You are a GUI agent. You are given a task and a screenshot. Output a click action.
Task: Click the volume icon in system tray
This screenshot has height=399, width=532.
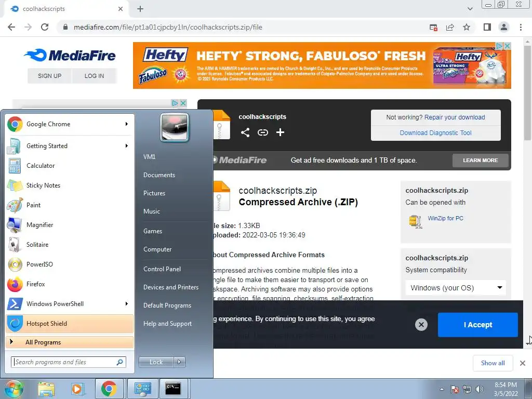pos(480,389)
